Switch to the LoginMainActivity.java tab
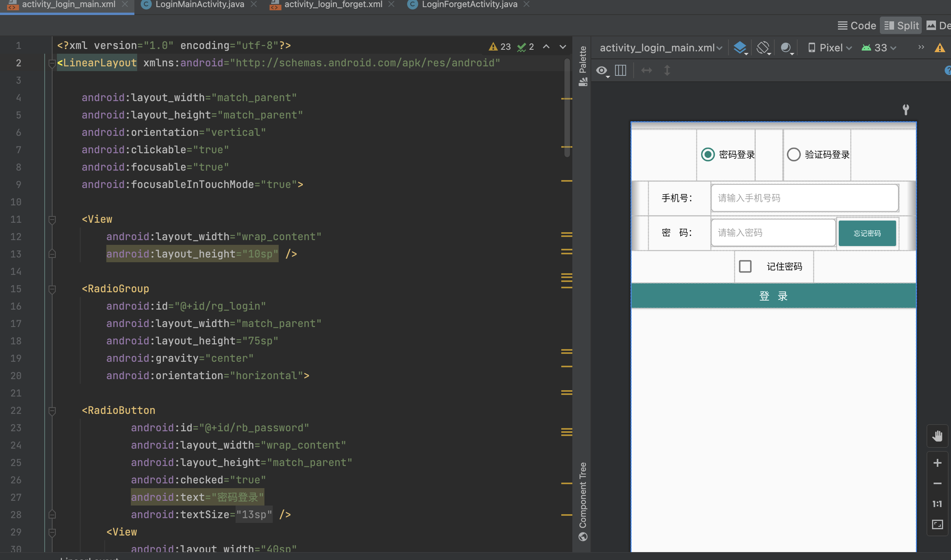 (199, 5)
